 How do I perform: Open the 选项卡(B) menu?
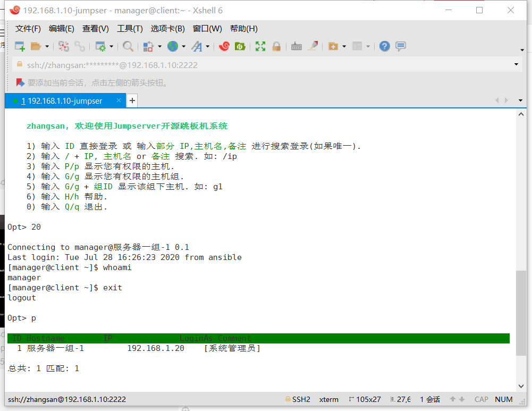[167, 29]
